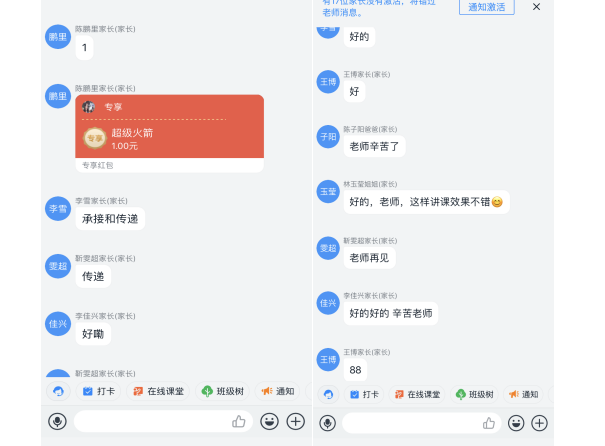Image resolution: width=605 pixels, height=446 pixels.
Task: Tap the 玉莹 avatar in right chat
Action: 328,191
